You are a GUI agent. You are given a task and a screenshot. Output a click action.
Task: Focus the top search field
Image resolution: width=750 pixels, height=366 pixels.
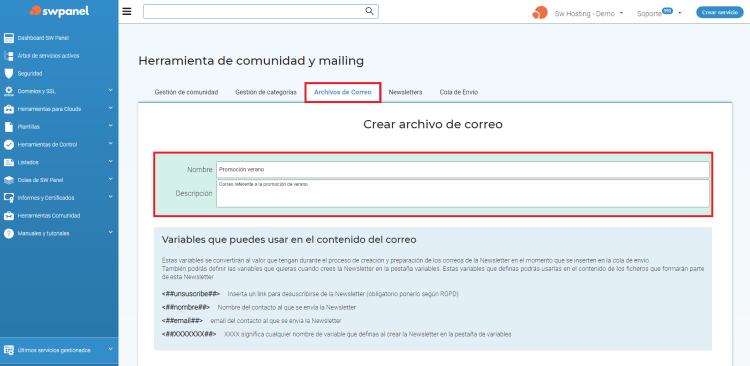click(261, 11)
